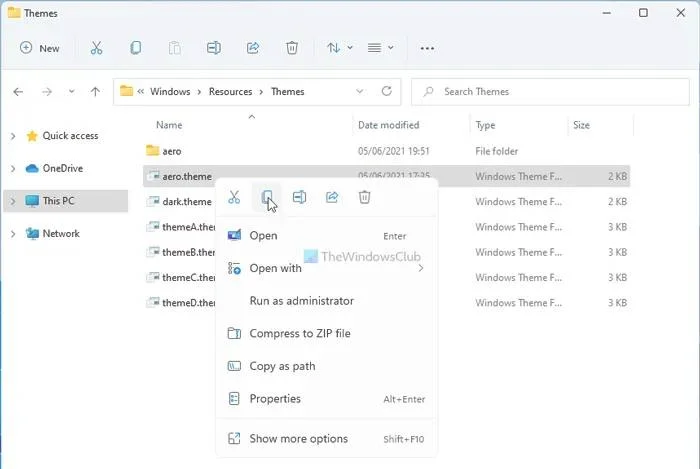This screenshot has width=700, height=469.
Task: Click the Cut icon in the context menu
Action: click(x=234, y=197)
